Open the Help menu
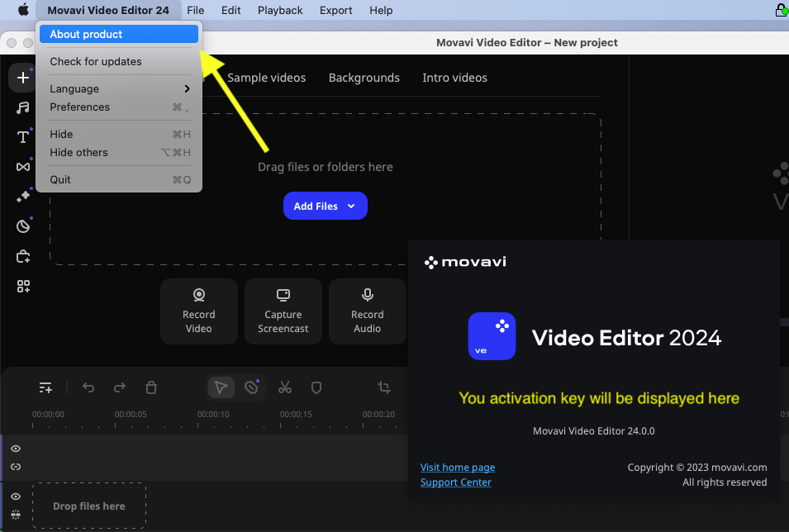 click(x=381, y=10)
